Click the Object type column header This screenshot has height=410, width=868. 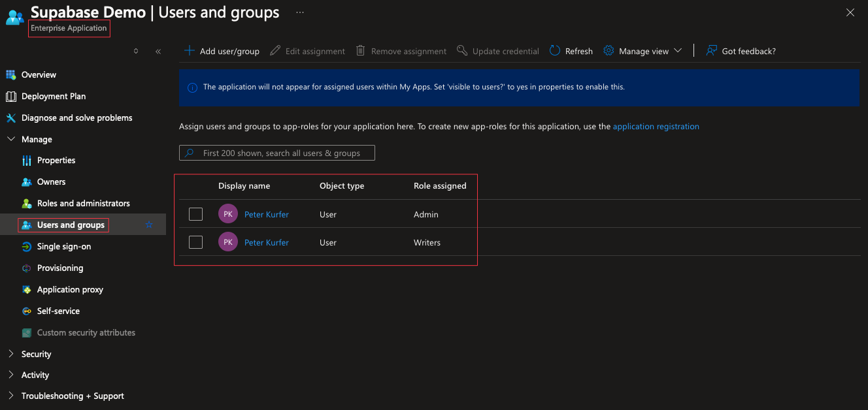[342, 186]
